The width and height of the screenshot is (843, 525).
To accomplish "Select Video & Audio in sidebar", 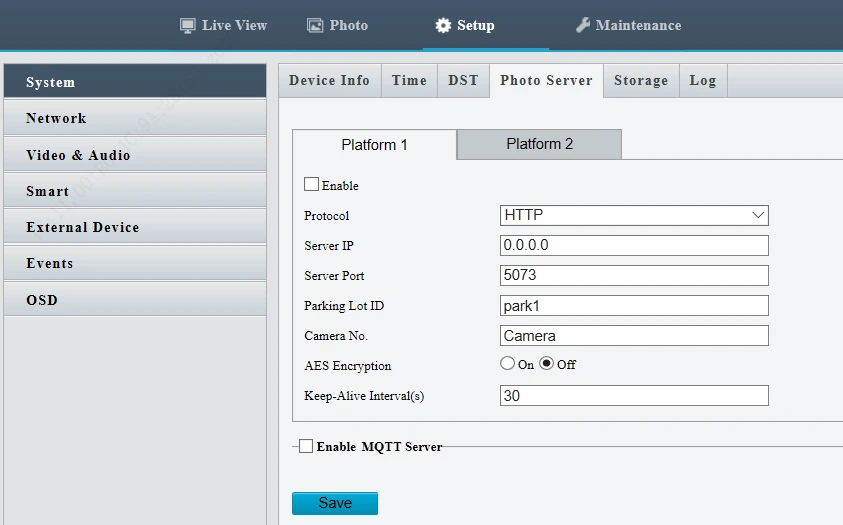I will pos(135,155).
